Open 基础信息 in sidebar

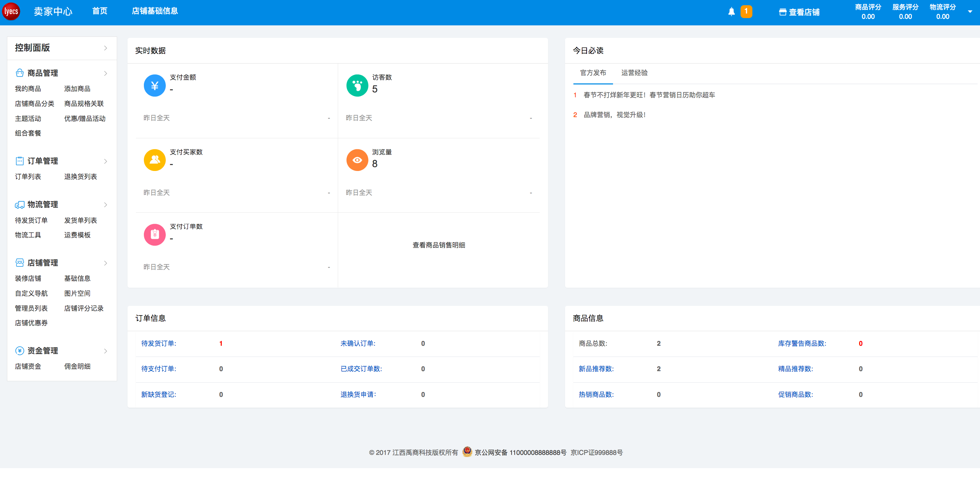coord(77,278)
